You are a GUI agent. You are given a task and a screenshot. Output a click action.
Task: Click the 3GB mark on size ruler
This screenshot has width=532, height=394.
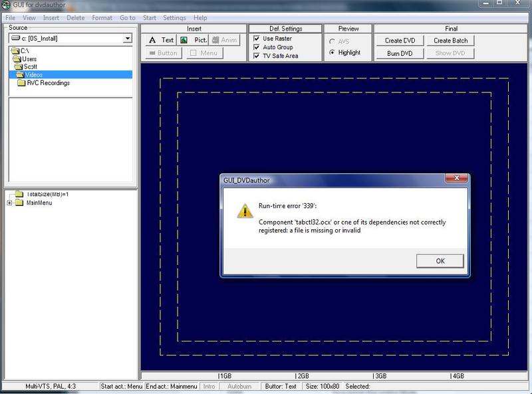tap(380, 376)
